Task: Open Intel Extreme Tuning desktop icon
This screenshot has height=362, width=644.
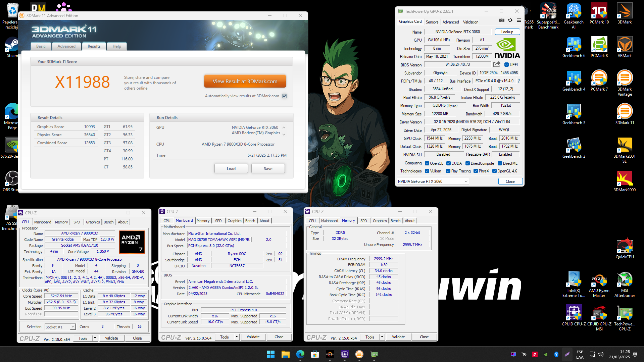Action: point(574,284)
